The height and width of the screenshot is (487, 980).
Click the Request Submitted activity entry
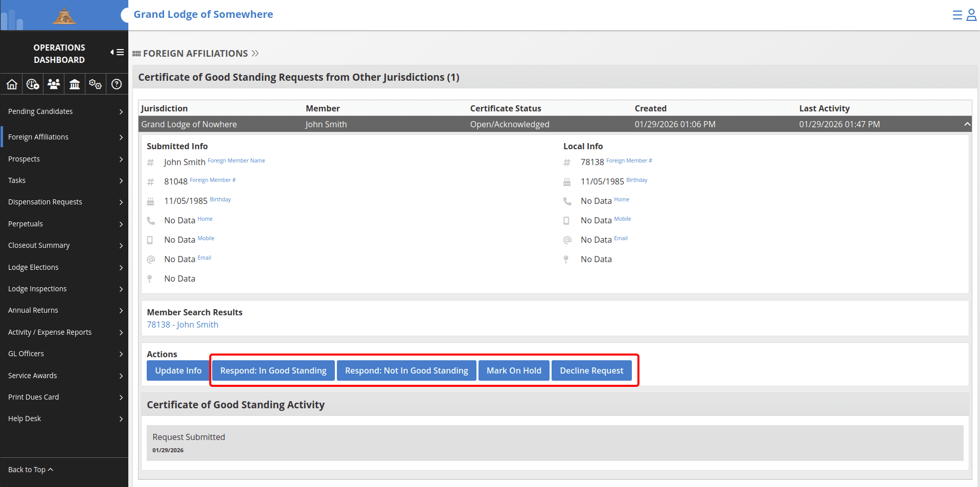click(555, 443)
